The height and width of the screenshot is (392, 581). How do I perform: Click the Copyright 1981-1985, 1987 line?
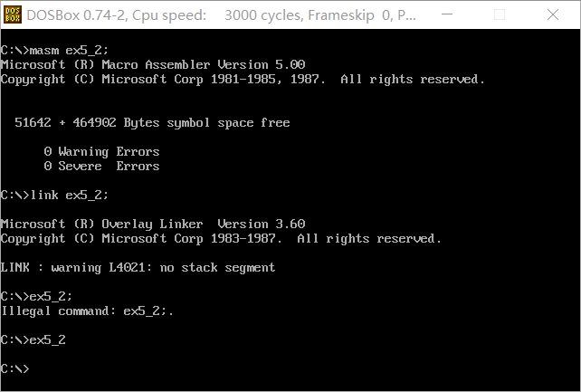243,80
